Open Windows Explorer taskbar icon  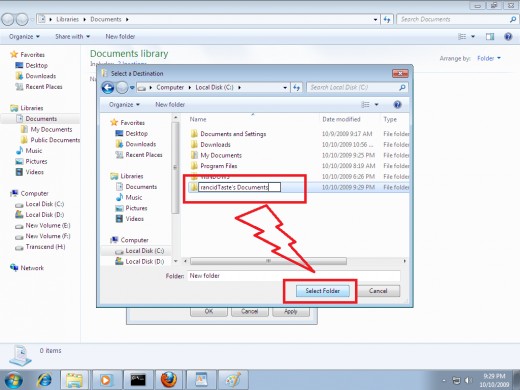click(74, 380)
